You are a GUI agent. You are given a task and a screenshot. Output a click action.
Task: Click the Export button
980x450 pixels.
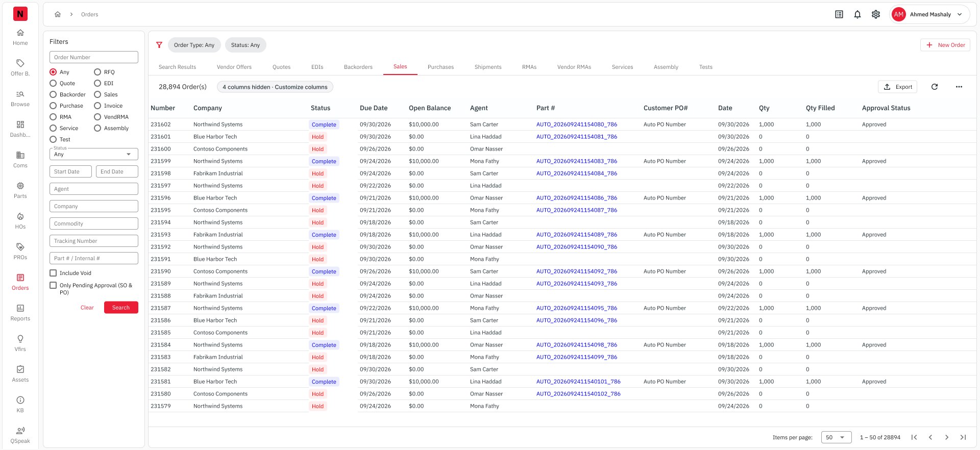[897, 87]
